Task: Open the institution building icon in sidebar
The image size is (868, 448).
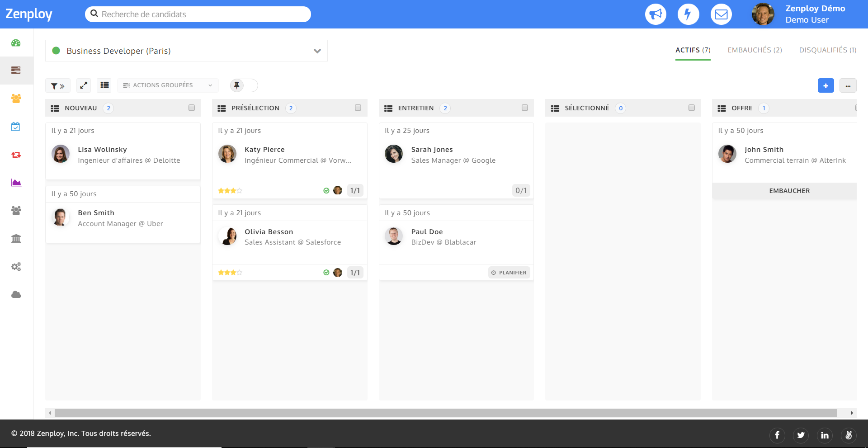Action: pyautogui.click(x=16, y=239)
